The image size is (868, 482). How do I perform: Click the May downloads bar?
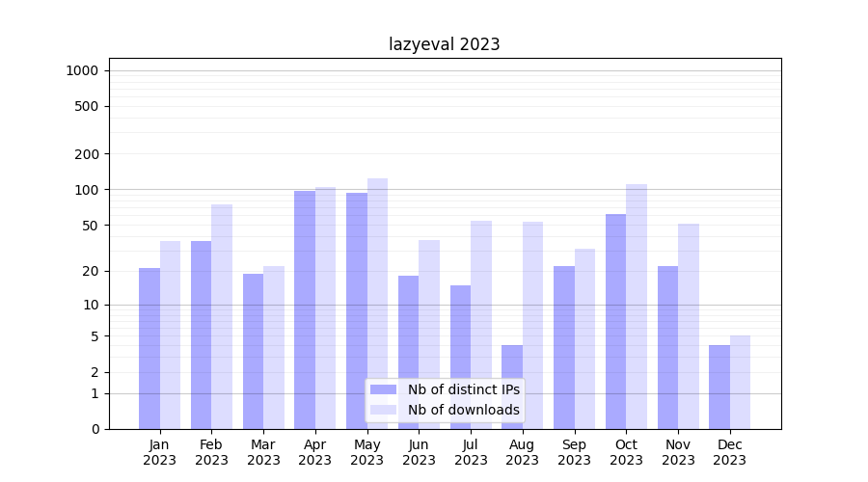click(377, 303)
